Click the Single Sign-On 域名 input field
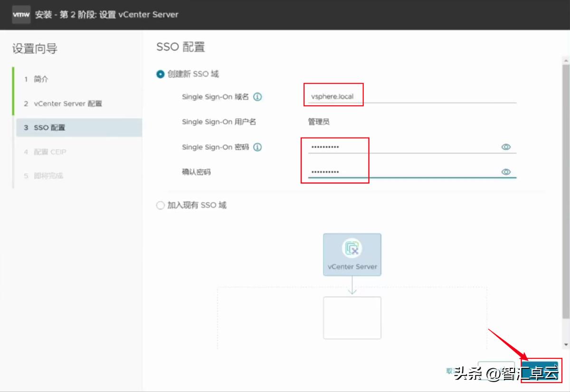570x392 pixels. (412, 96)
